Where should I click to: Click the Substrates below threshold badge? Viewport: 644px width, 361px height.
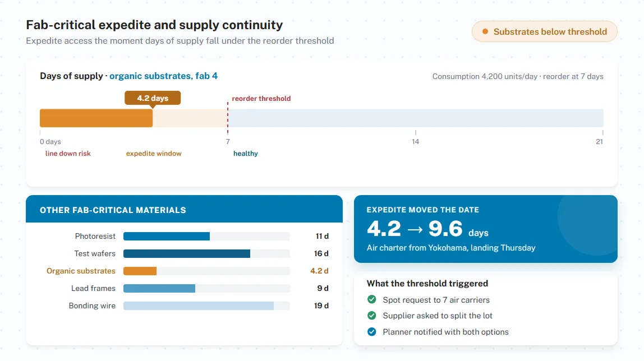[544, 31]
